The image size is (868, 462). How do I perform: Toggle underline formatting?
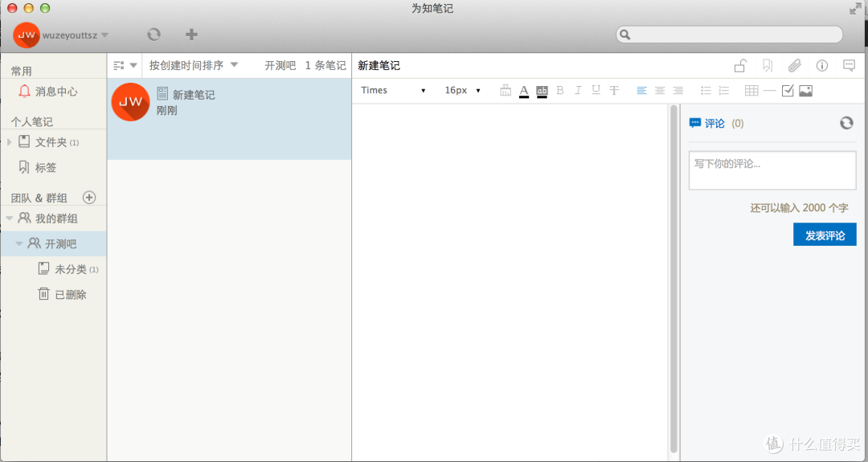596,90
